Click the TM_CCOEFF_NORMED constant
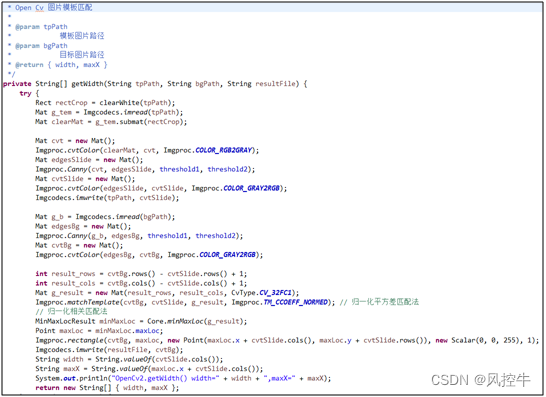 [296, 302]
